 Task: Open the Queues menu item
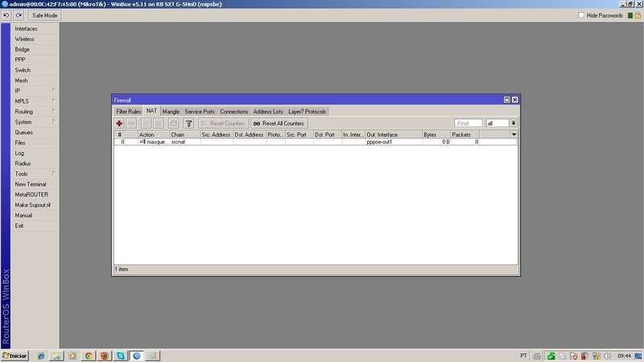click(35, 132)
